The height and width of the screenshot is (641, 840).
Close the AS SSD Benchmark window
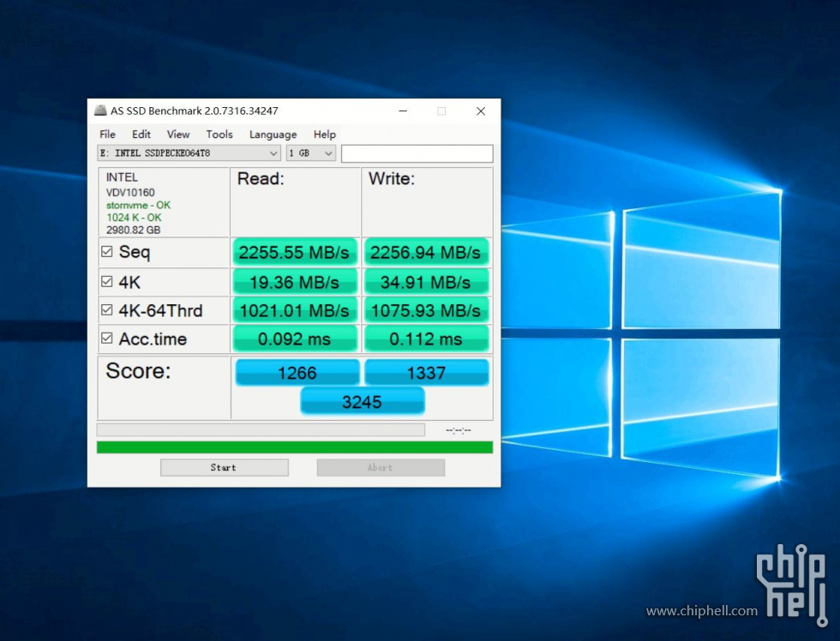point(481,111)
